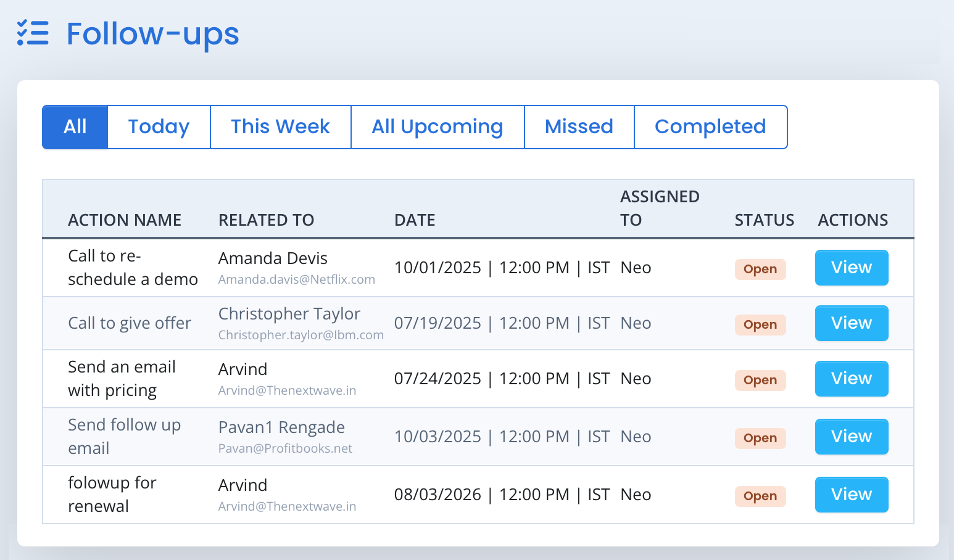View the 'folowup for renewal' follow-up
The width and height of the screenshot is (954, 560).
[851, 495]
